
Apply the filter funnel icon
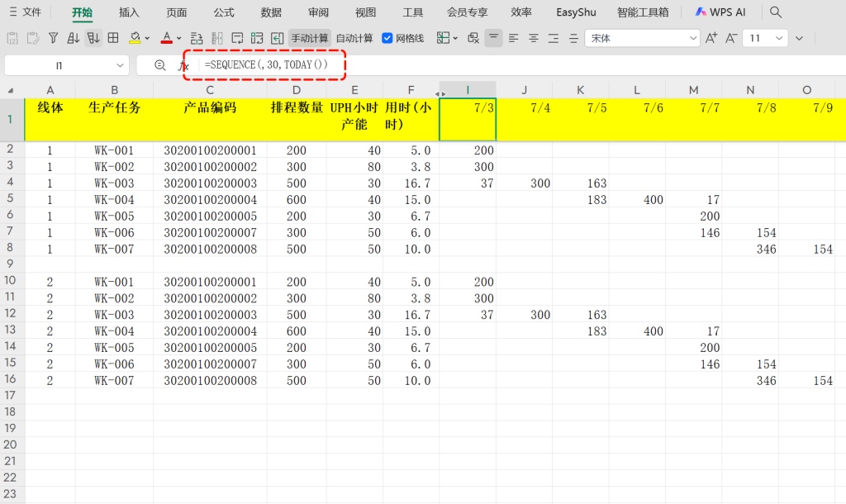[53, 38]
